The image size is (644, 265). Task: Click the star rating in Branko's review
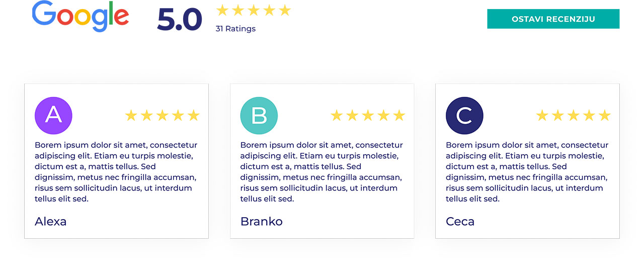[x=368, y=116]
